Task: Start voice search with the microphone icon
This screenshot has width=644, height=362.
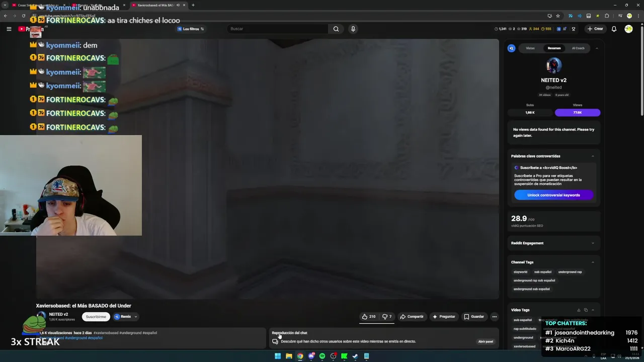Action: (x=353, y=29)
